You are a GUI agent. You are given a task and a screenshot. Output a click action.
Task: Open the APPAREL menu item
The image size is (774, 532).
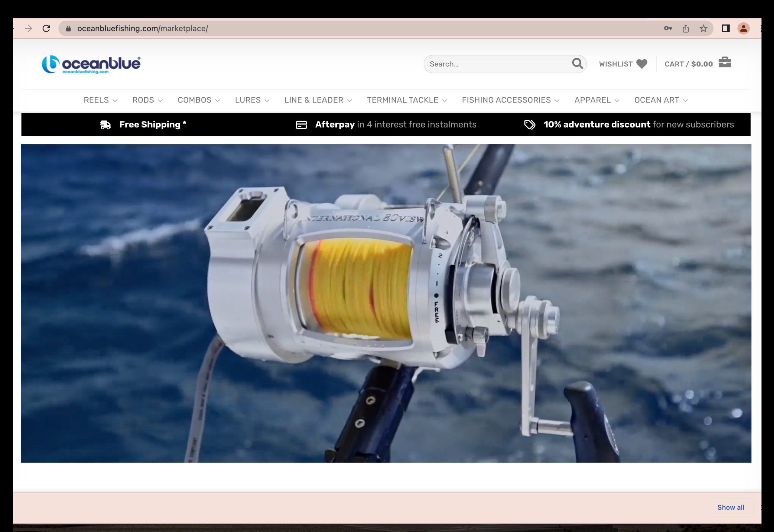(596, 100)
